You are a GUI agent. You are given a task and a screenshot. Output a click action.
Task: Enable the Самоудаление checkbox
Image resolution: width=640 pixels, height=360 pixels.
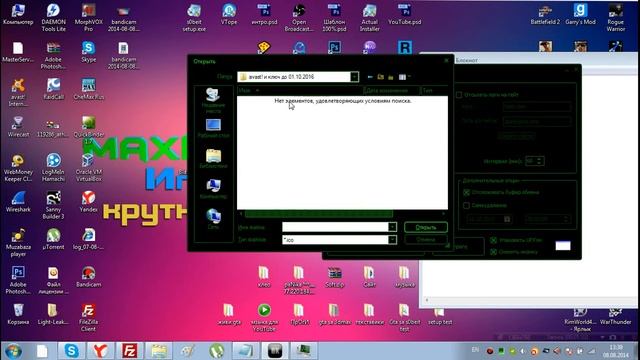[x=467, y=205]
